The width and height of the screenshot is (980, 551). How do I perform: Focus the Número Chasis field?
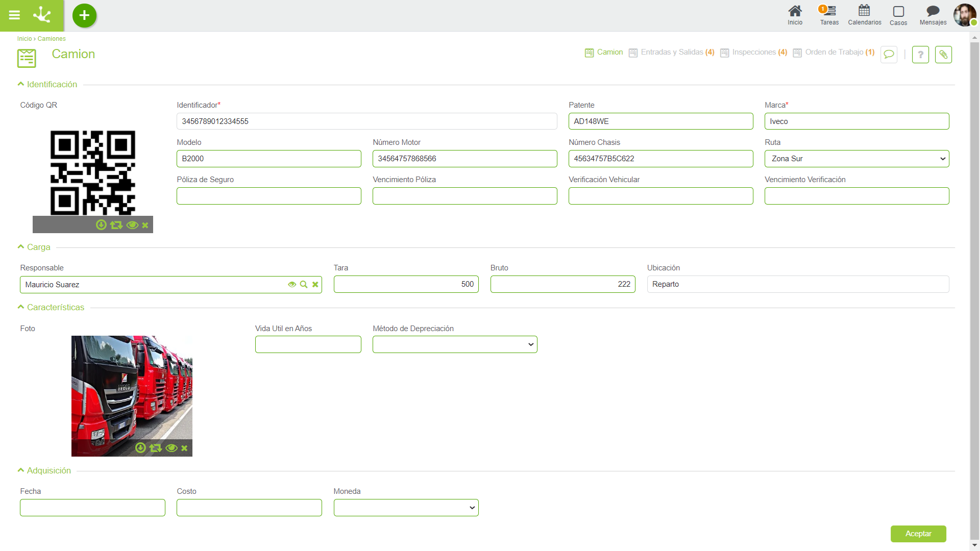click(x=660, y=159)
